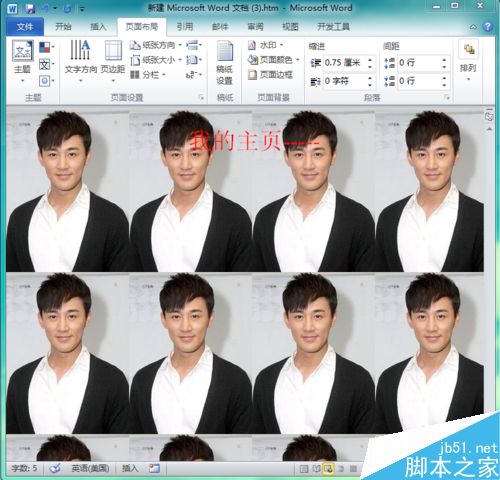Open the line numbers icon dropdown
The image size is (500, 480).
coord(194,60)
